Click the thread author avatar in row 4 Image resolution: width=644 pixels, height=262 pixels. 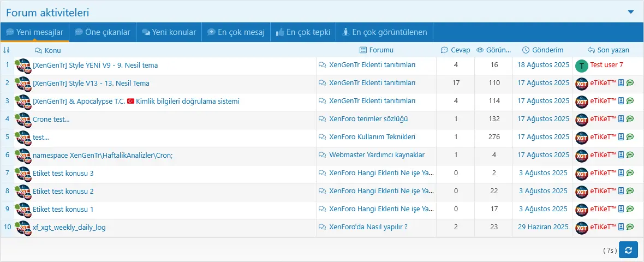pos(23,120)
